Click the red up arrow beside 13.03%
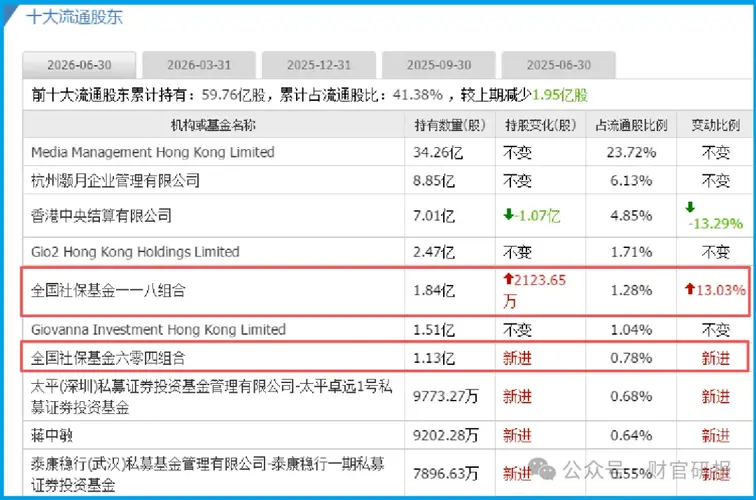The width and height of the screenshot is (756, 500). point(690,289)
